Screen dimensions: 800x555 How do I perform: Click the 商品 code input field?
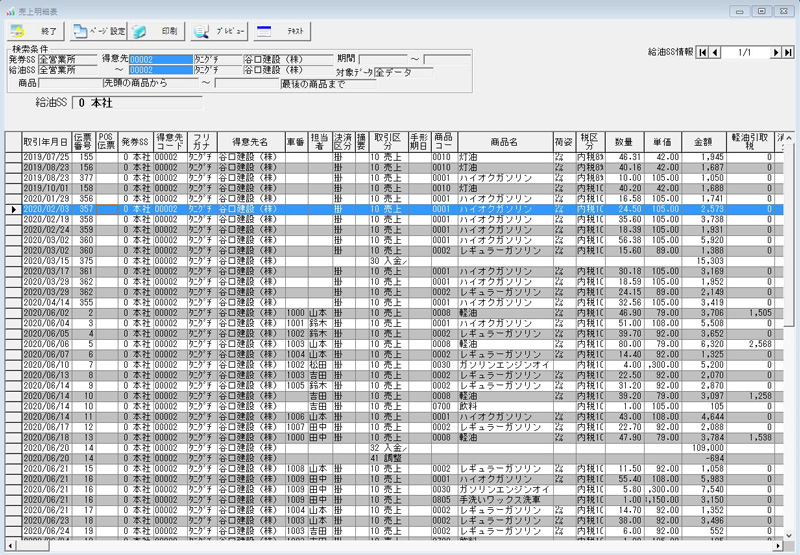pyautogui.click(x=70, y=83)
